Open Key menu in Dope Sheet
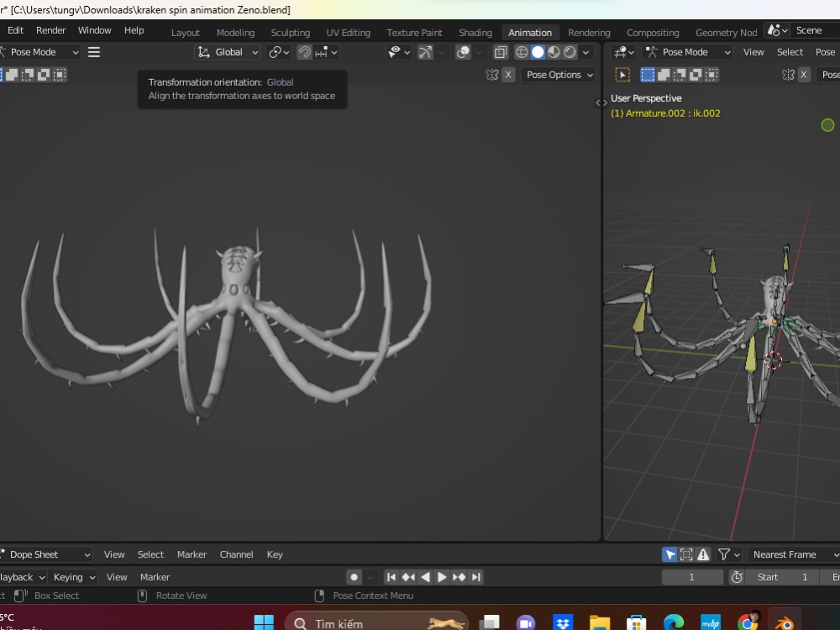 point(275,554)
